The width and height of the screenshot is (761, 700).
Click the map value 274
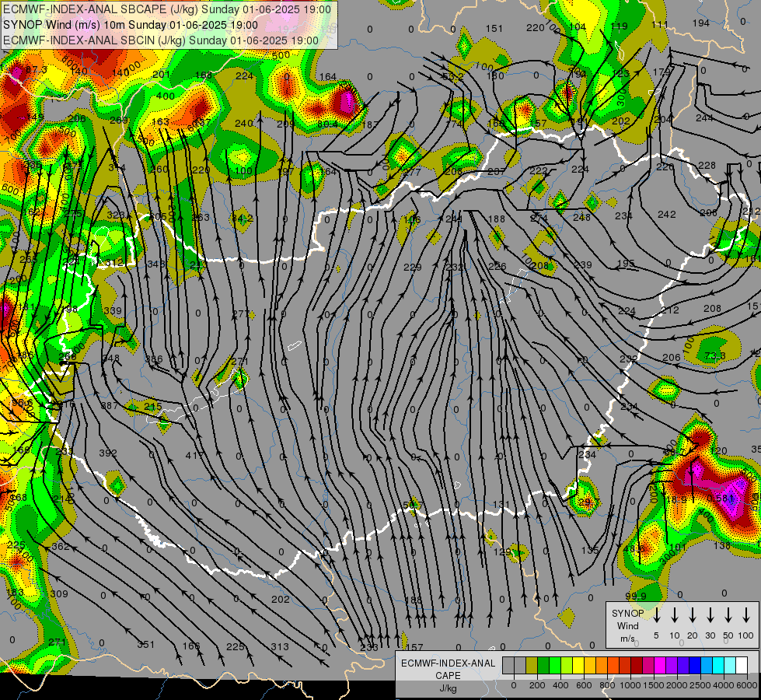(x=539, y=218)
